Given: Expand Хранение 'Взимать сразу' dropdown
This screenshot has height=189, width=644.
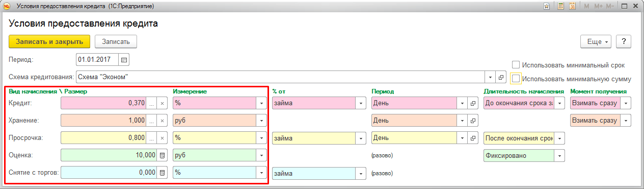Looking at the screenshot, I should pyautogui.click(x=626, y=121).
